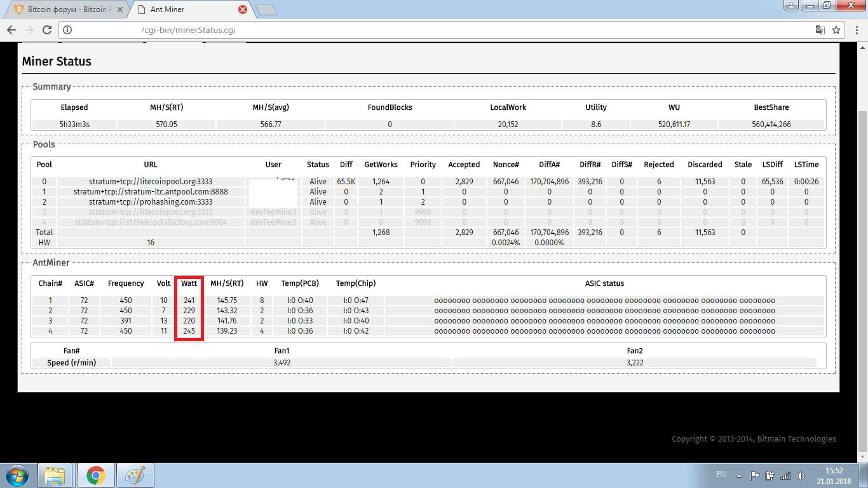Click the s1.theblocksfactory.com:9004 pool URL
Viewport: 868px width, 488px height.
point(150,222)
